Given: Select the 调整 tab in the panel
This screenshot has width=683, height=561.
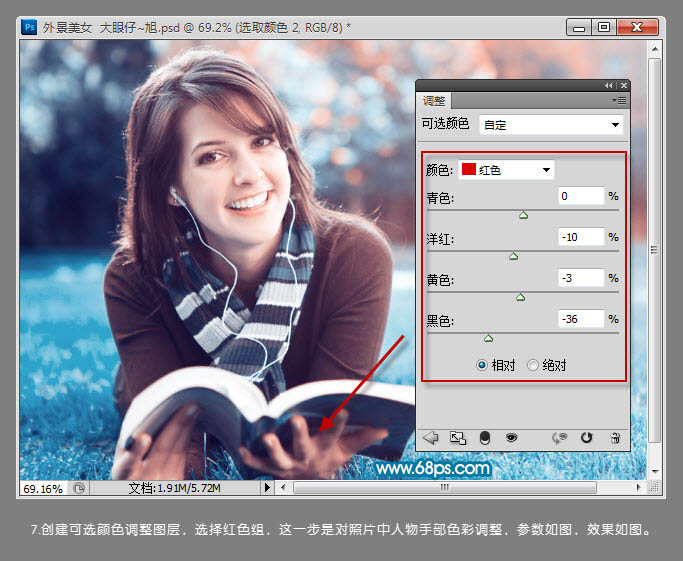Looking at the screenshot, I should [434, 101].
